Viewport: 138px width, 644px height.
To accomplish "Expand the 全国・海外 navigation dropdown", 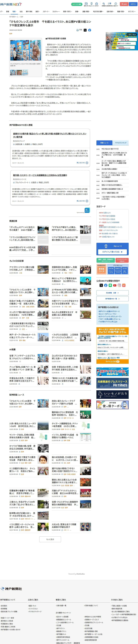I will [x=110, y=11].
